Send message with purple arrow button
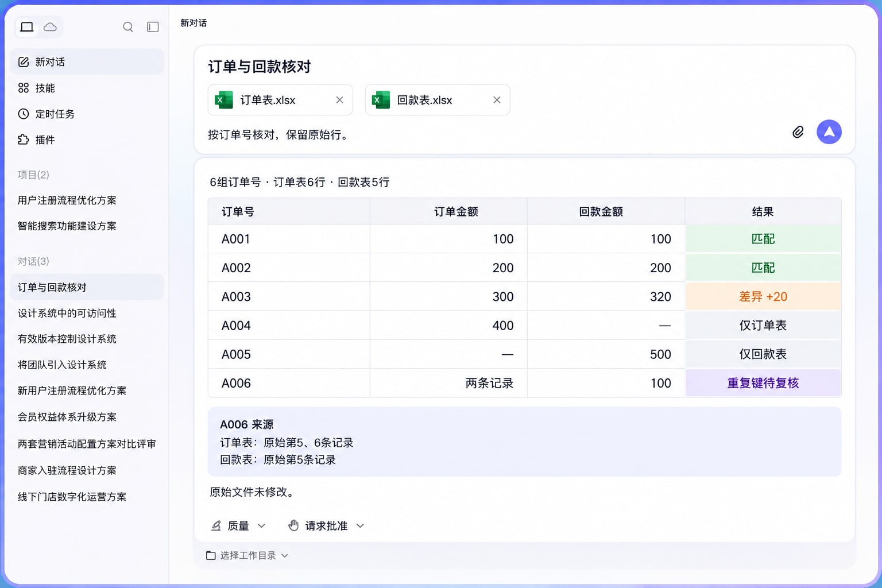Image resolution: width=882 pixels, height=588 pixels. tap(829, 132)
